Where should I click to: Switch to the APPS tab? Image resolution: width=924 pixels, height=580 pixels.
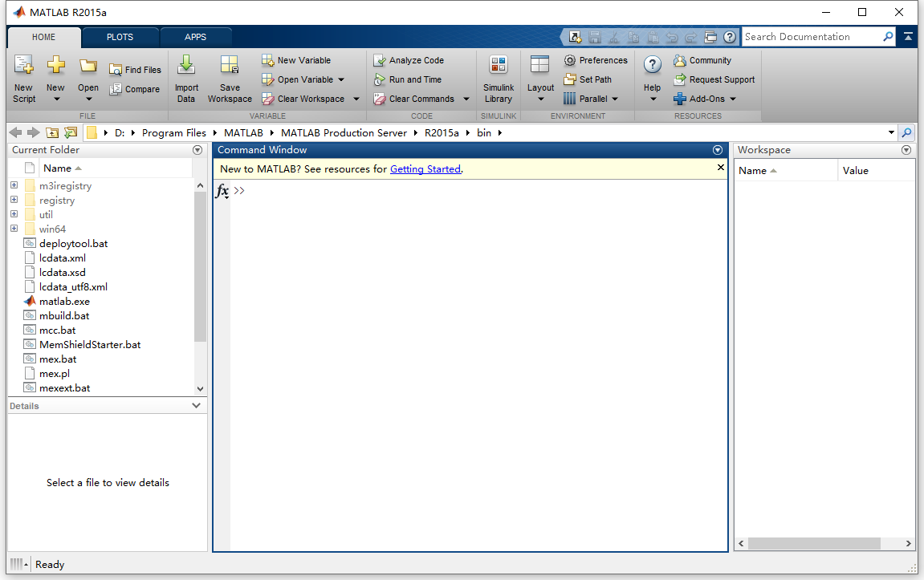(x=195, y=37)
